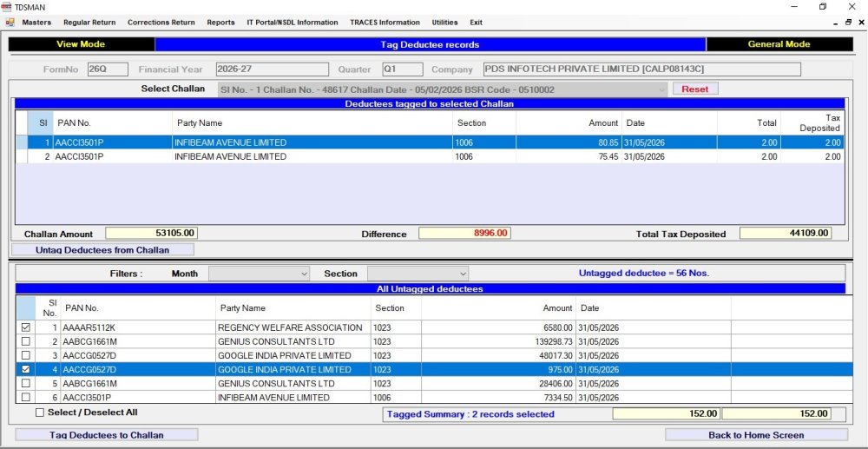Viewport: 868px width, 449px height.
Task: Go Back to Home Screen
Action: [x=756, y=434]
